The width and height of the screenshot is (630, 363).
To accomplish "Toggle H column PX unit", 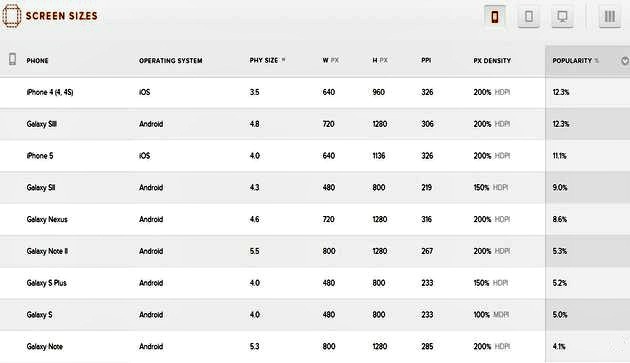I will pyautogui.click(x=384, y=60).
